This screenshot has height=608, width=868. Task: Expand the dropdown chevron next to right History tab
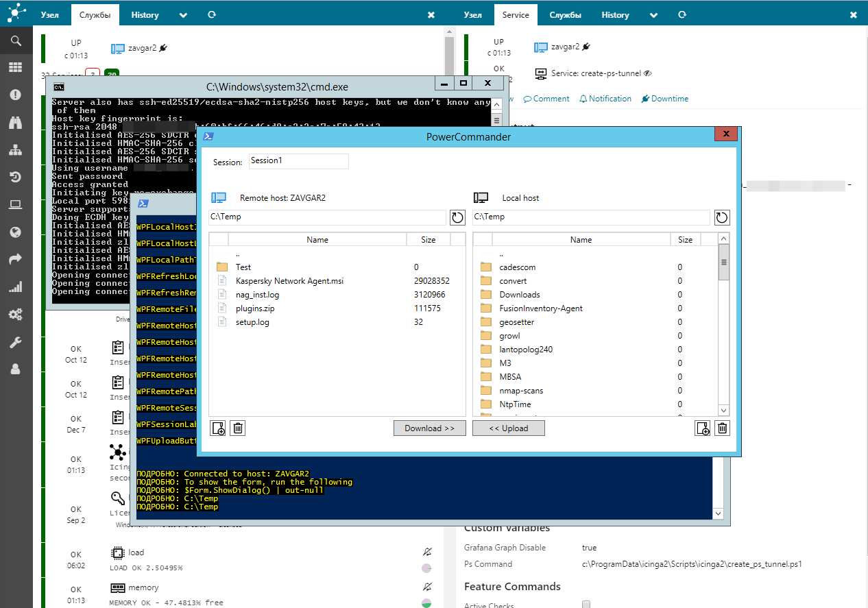coord(653,15)
